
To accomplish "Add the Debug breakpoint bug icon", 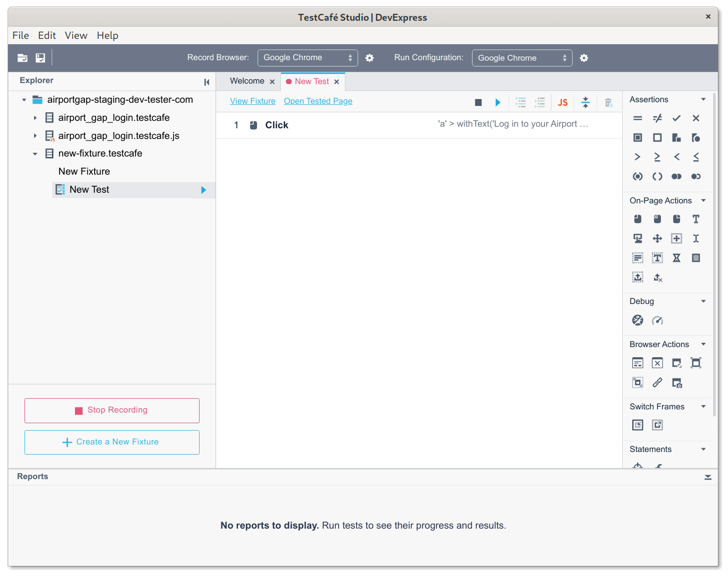I will (x=638, y=320).
